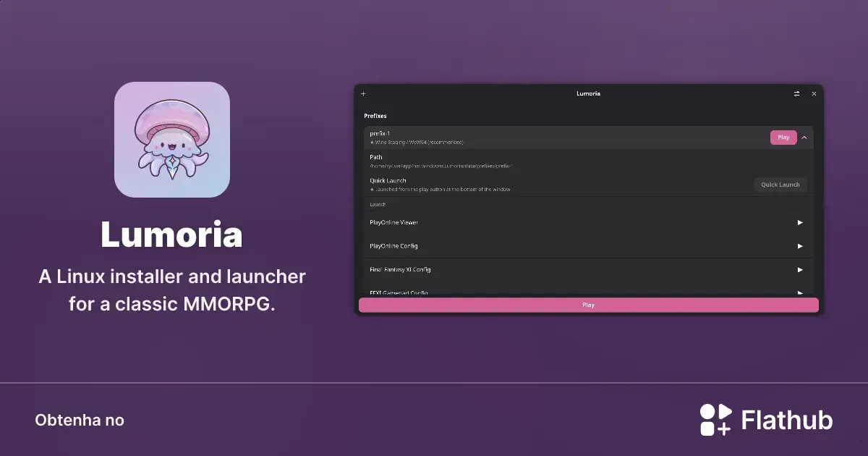Launch Final Fantasy XI Config play arrow
This screenshot has height=456, width=868.
coord(800,269)
